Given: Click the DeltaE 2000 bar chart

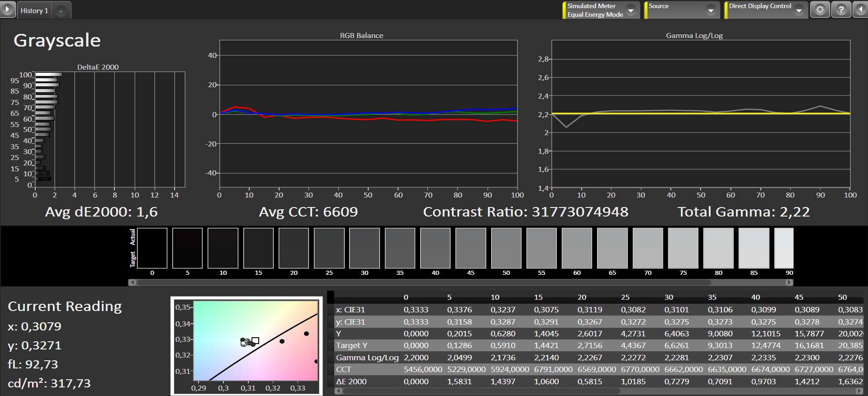Looking at the screenshot, I should tap(110, 130).
